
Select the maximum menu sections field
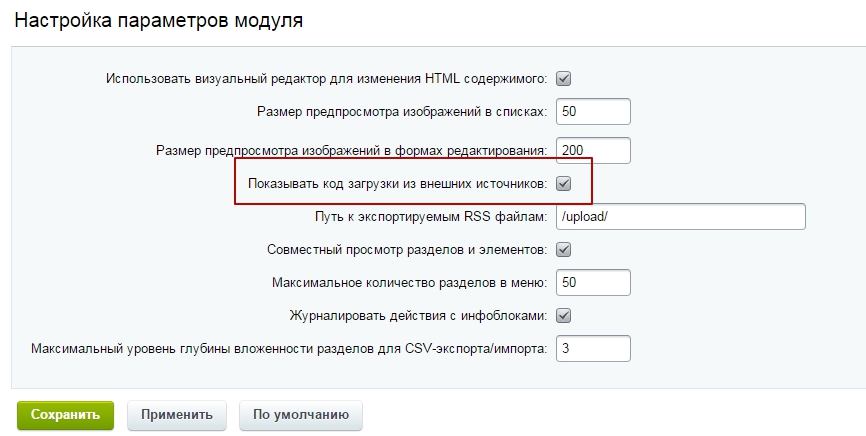[593, 282]
